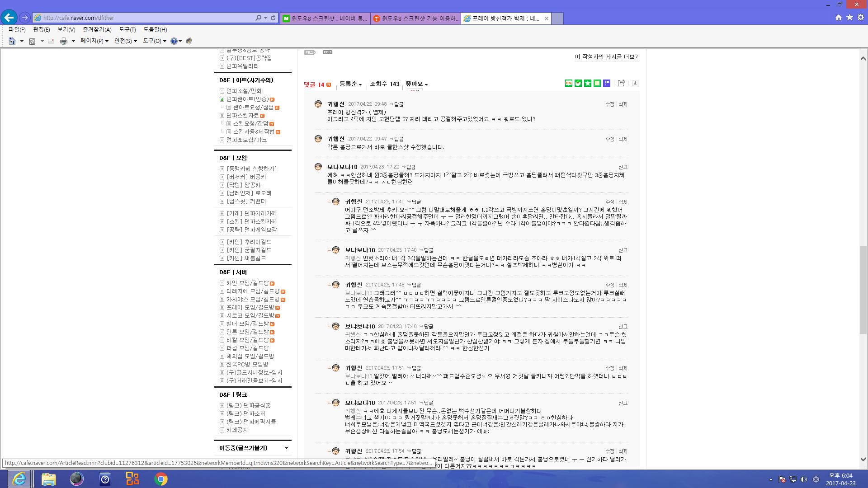This screenshot has height=488, width=868.
Task: Click the purple Pholar share icon
Action: pos(607,83)
